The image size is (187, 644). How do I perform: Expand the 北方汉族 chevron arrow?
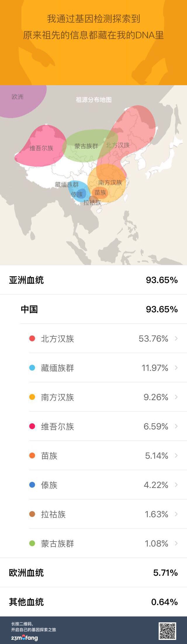(176, 338)
